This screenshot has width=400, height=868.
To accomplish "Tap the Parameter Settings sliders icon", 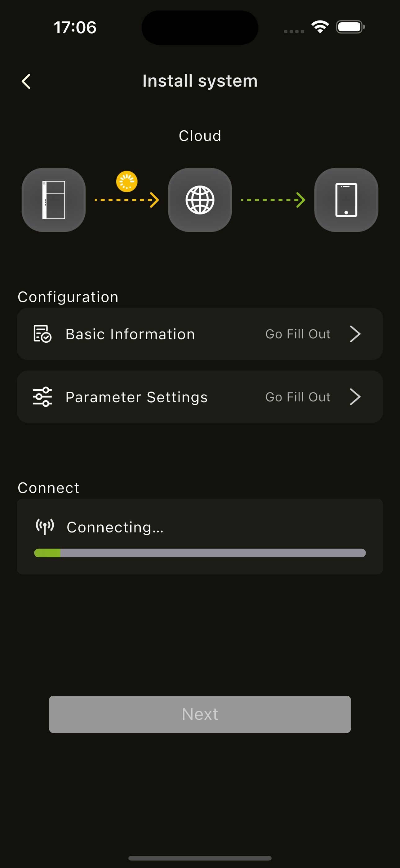I will coord(42,397).
